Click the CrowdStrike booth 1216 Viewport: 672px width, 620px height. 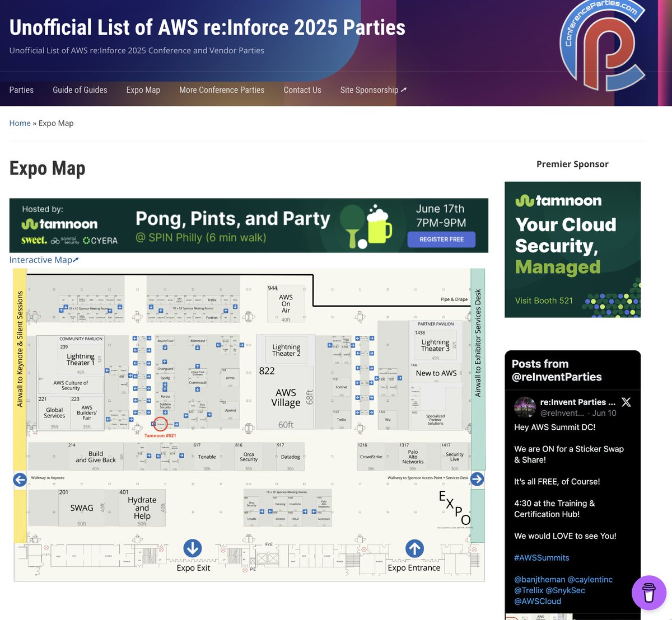tap(371, 457)
